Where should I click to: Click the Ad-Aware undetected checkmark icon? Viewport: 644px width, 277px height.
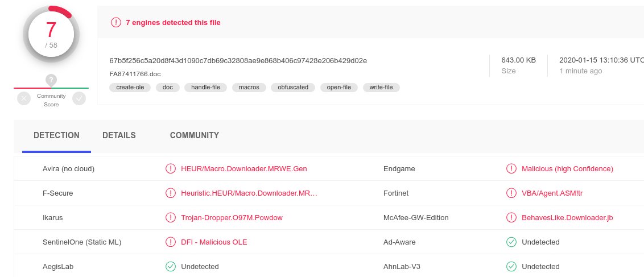tap(511, 242)
